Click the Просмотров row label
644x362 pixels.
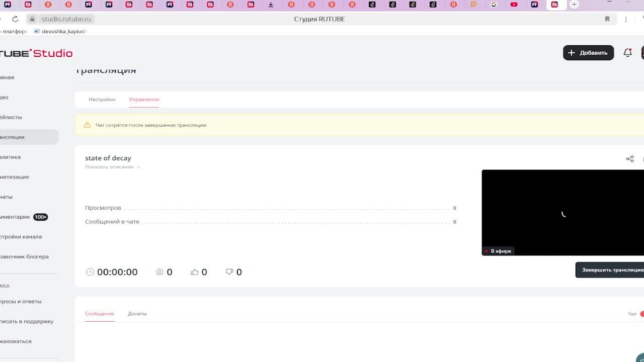tap(103, 208)
